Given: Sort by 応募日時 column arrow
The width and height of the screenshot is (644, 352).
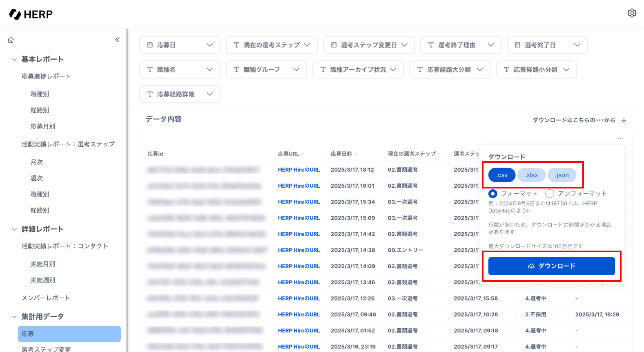Looking at the screenshot, I should tap(356, 154).
